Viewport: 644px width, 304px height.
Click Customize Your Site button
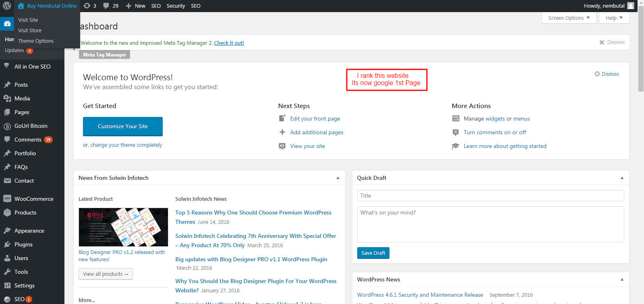tap(123, 126)
